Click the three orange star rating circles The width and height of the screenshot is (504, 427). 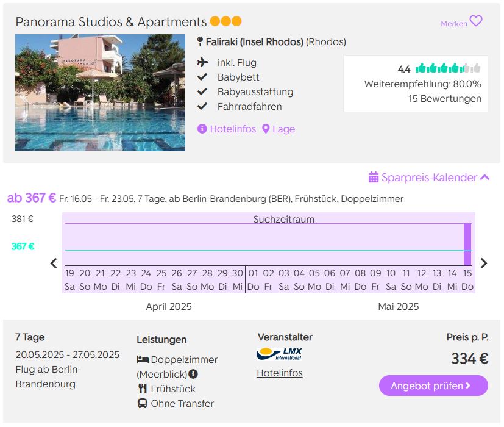[225, 21]
